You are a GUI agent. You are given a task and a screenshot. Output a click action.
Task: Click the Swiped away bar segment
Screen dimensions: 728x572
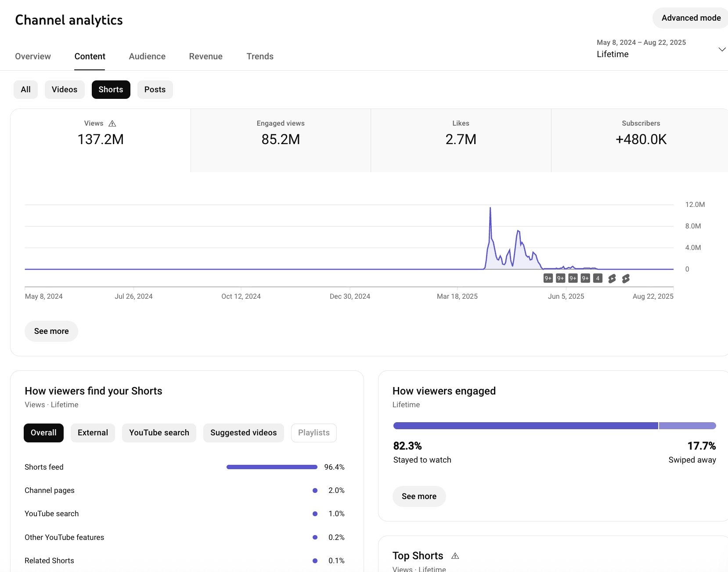[688, 426]
